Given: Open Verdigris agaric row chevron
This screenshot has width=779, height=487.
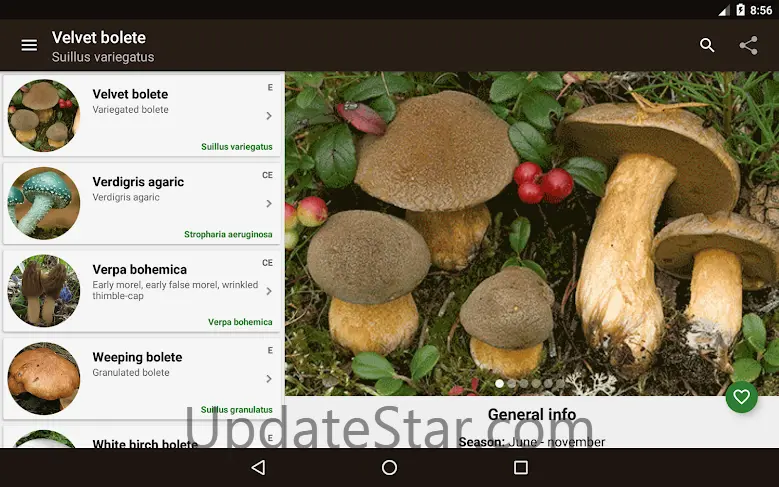Looking at the screenshot, I should (x=269, y=204).
